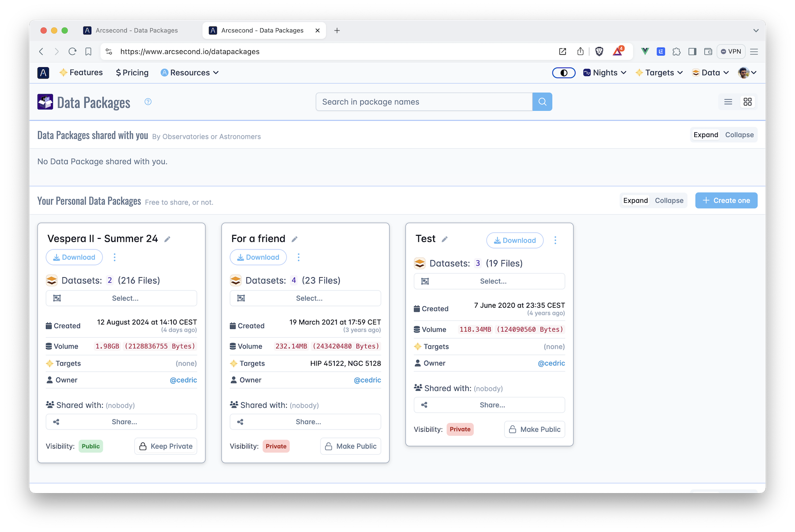The image size is (795, 532).
Task: Open the Data dropdown
Action: 710,72
